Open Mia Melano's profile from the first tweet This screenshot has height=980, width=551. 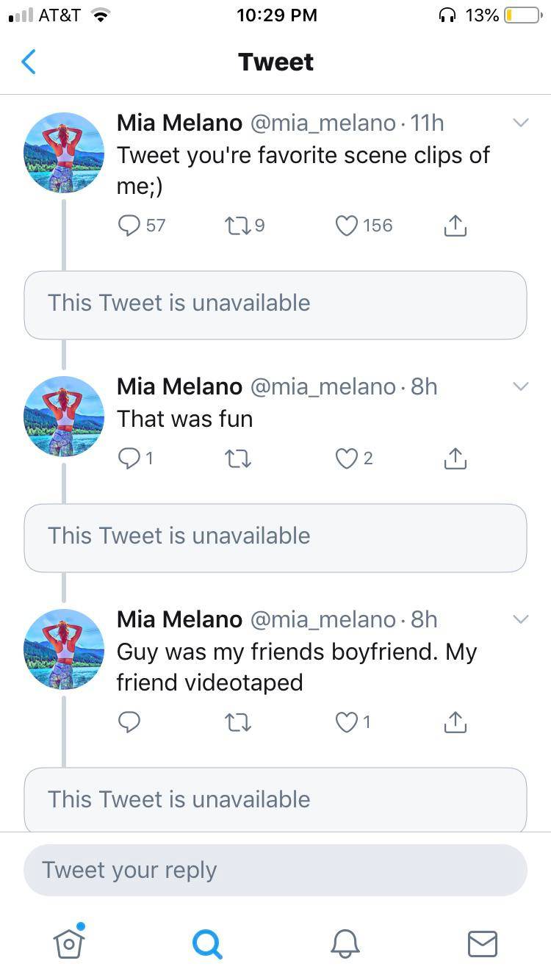pos(179,123)
